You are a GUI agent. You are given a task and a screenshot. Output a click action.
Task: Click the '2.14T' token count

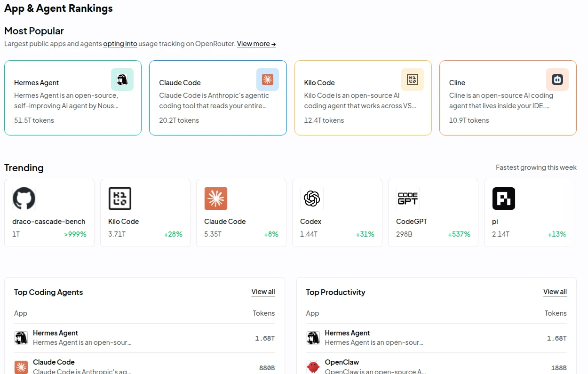501,234
